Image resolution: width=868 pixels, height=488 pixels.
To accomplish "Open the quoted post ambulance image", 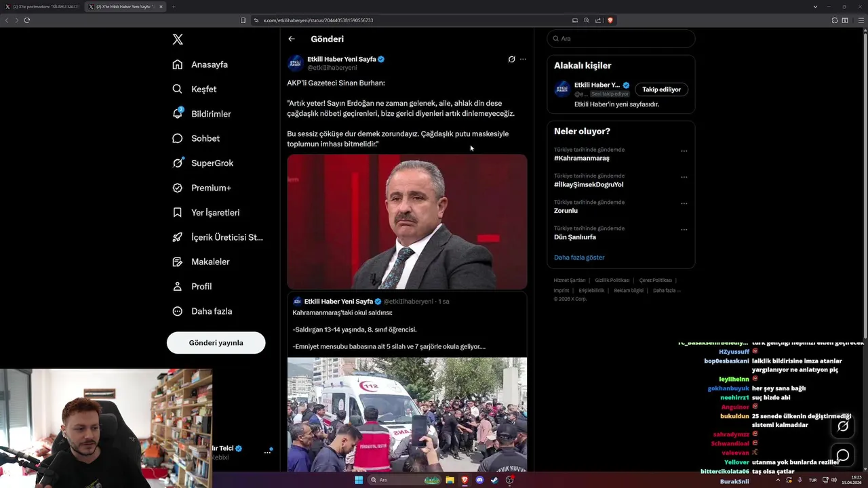I will 407,415.
